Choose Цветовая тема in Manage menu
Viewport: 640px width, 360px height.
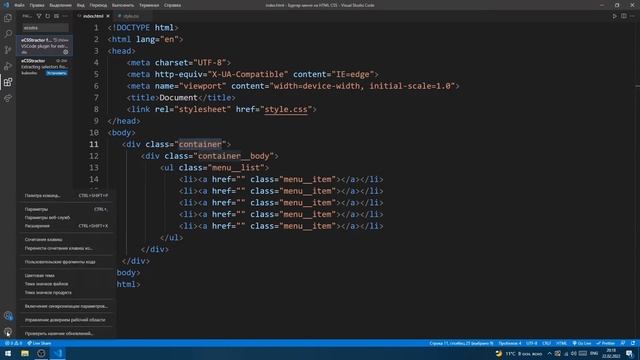[x=66, y=276]
